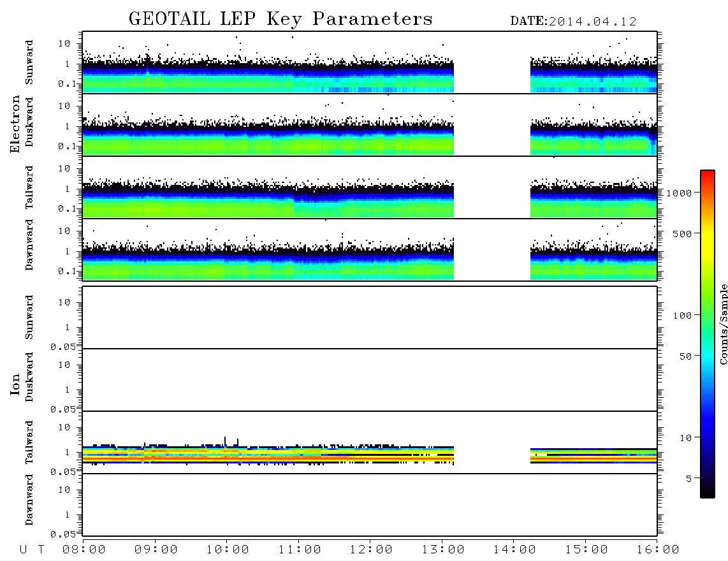728x561 pixels.
Task: Click the 16:00 time tick label
Action: [x=658, y=550]
